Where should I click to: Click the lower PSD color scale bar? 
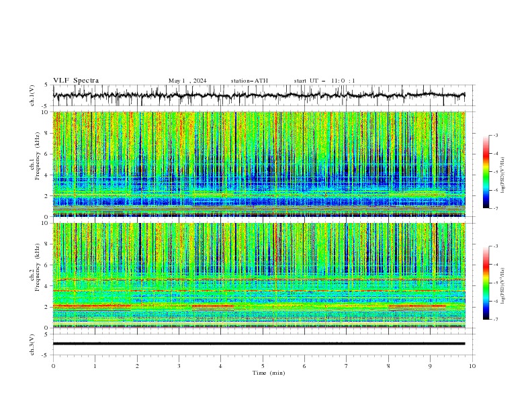click(486, 283)
